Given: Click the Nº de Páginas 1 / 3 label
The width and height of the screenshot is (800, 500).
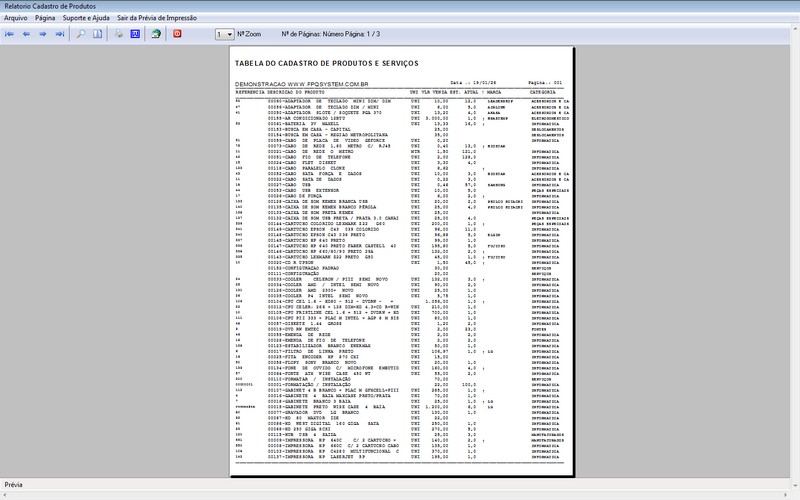Looking at the screenshot, I should tap(331, 34).
